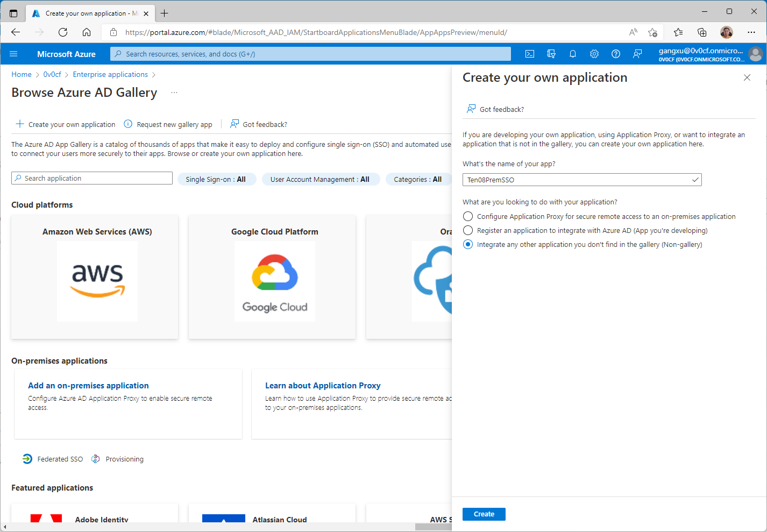Open the browser Settings and more menu

coord(751,32)
